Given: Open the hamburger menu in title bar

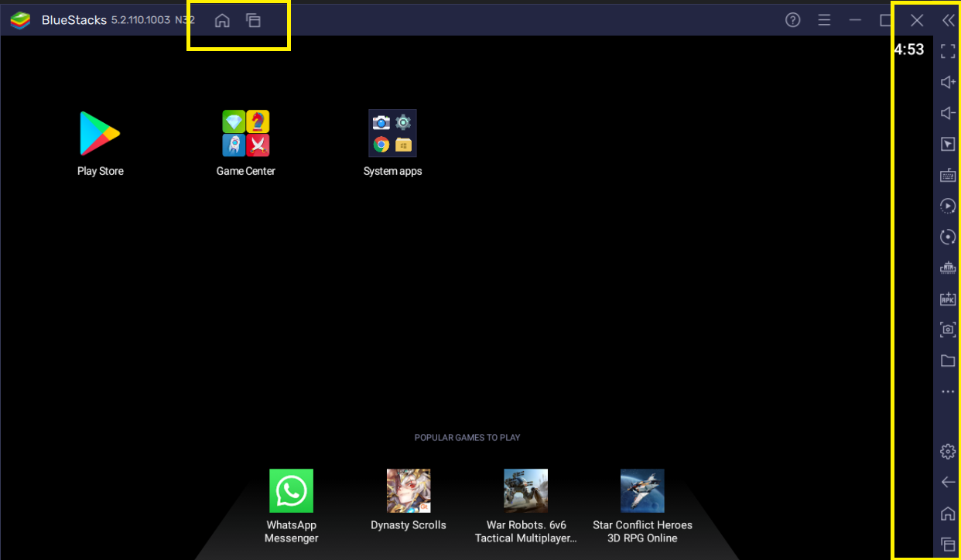Looking at the screenshot, I should coord(824,20).
